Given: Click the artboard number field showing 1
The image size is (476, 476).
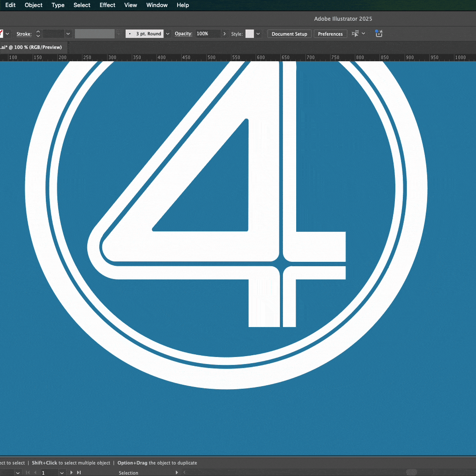Looking at the screenshot, I should click(x=49, y=472).
